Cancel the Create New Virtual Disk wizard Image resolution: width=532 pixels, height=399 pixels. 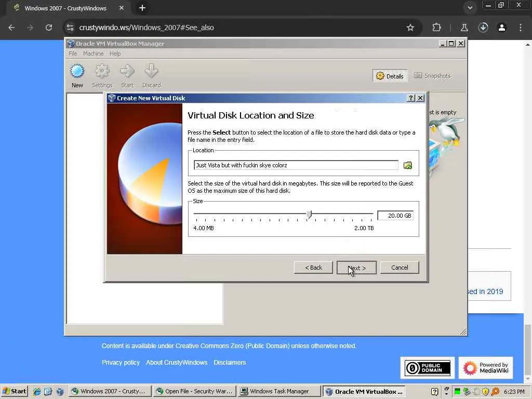[400, 268]
